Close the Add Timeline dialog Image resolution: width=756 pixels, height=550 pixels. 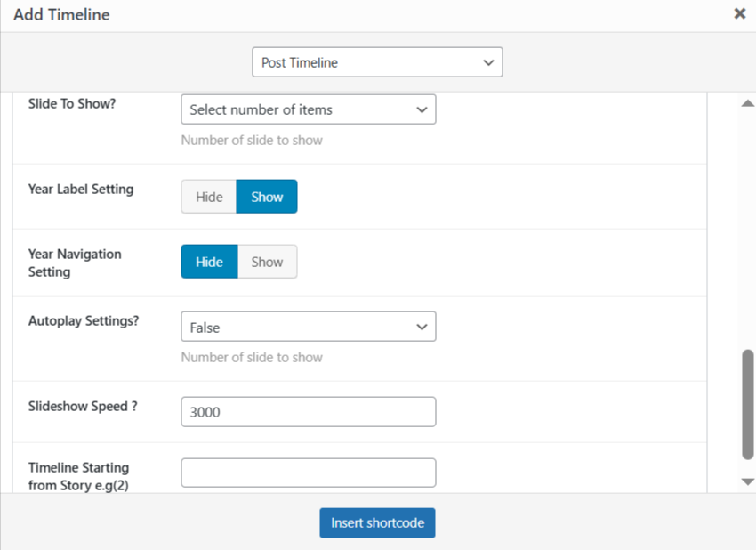point(739,14)
